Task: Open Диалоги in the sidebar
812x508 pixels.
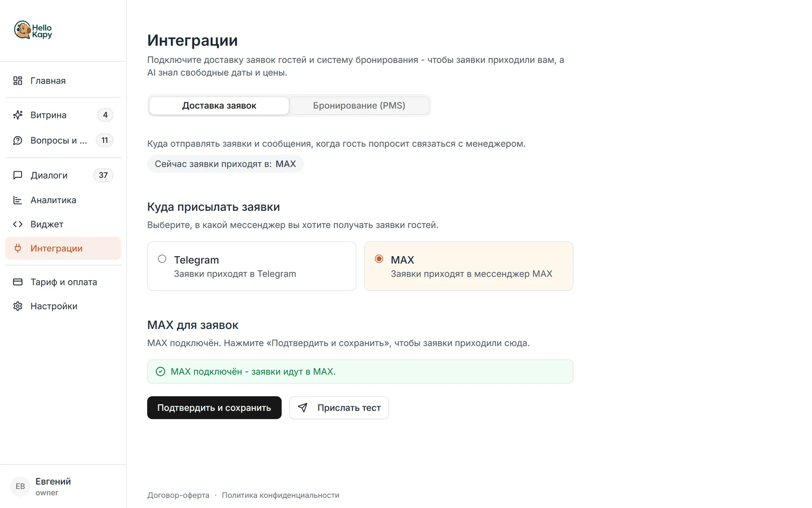Action: pyautogui.click(x=63, y=175)
